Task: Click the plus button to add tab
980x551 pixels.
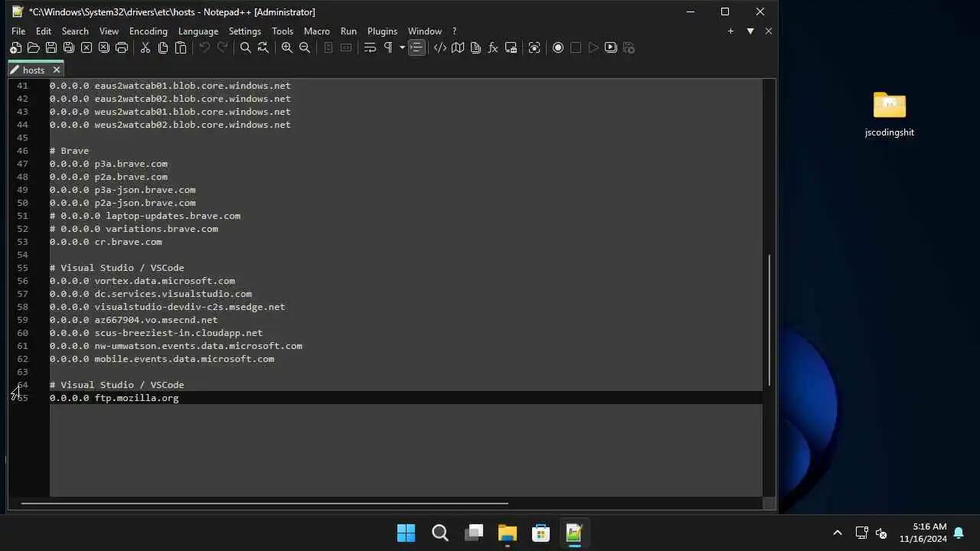Action: pos(730,31)
